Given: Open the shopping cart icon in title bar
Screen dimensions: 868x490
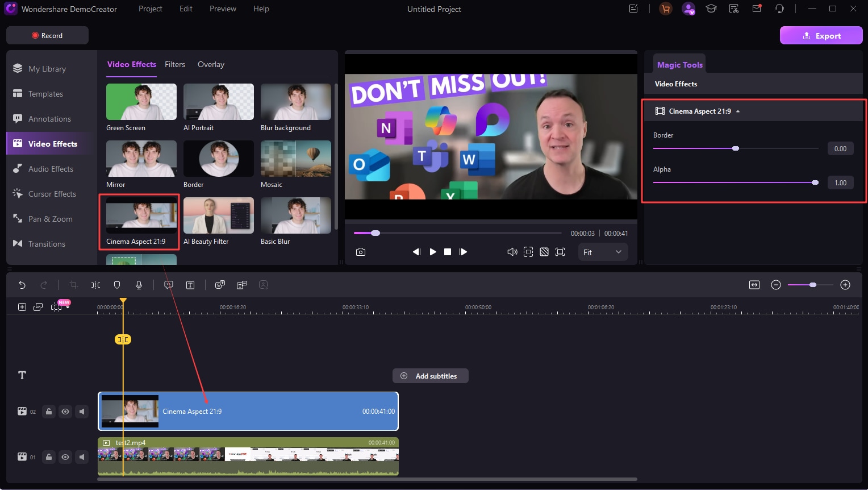Looking at the screenshot, I should tap(666, 9).
